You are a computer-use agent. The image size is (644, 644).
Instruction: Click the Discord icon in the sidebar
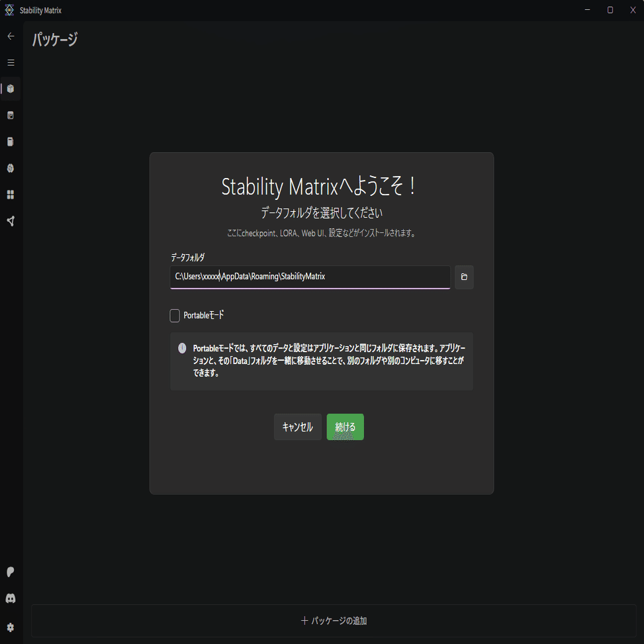(x=11, y=598)
